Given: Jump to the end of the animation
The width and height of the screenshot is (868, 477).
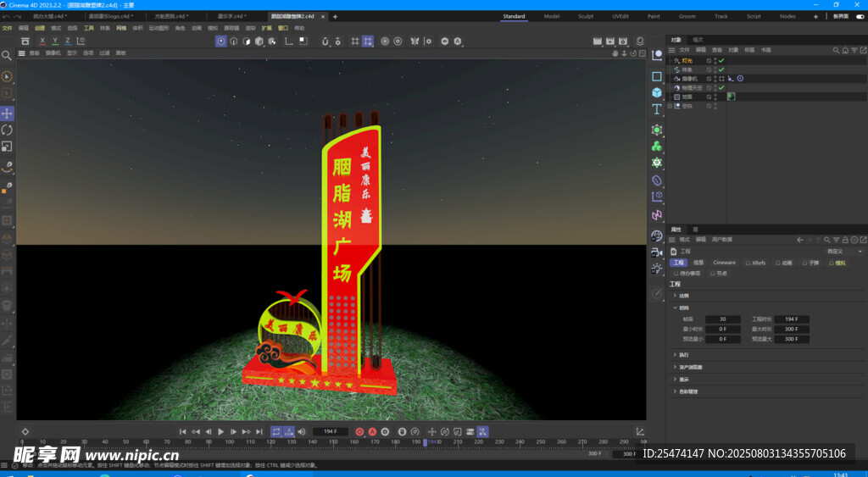Looking at the screenshot, I should pos(259,431).
